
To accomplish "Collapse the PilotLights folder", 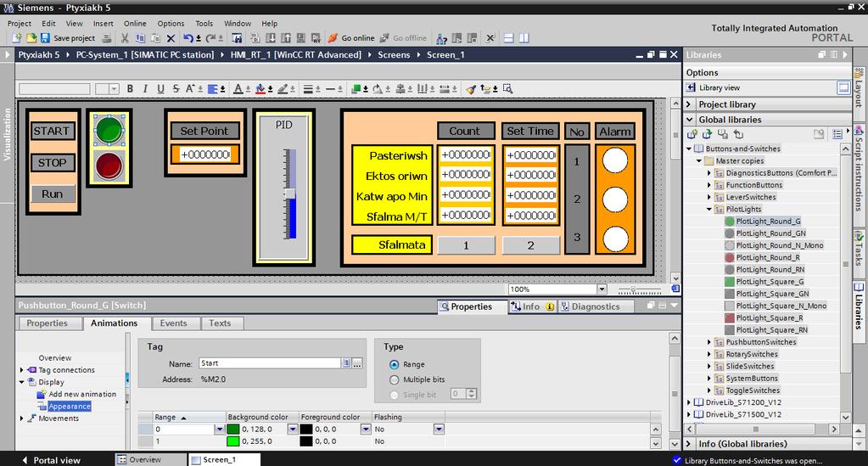I will 708,210.
